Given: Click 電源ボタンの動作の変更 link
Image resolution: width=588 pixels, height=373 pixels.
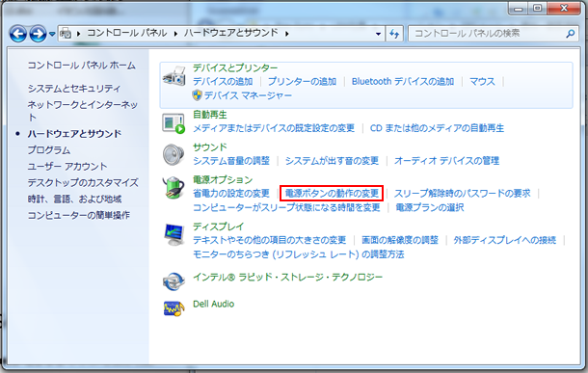Looking at the screenshot, I should pyautogui.click(x=332, y=194).
